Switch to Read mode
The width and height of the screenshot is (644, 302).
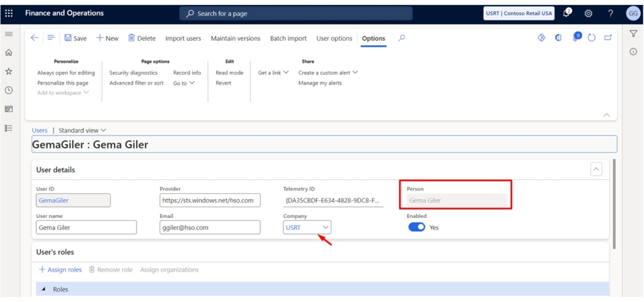(229, 73)
